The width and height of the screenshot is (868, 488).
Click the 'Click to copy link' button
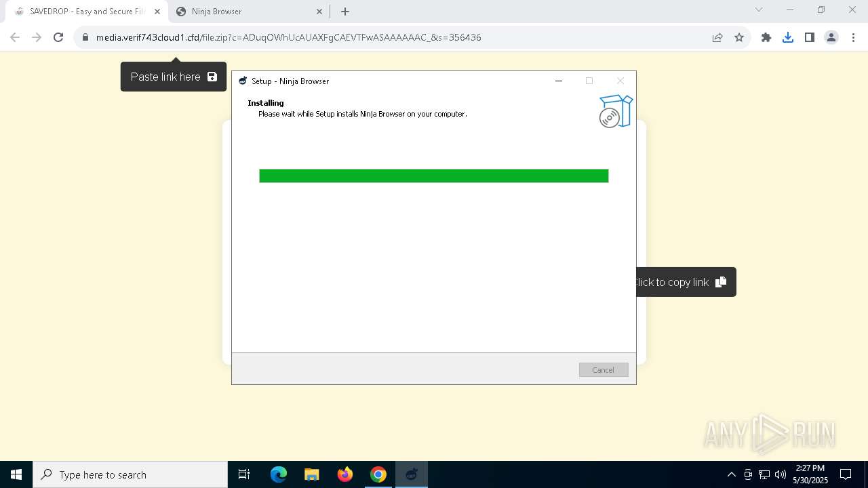pyautogui.click(x=686, y=282)
